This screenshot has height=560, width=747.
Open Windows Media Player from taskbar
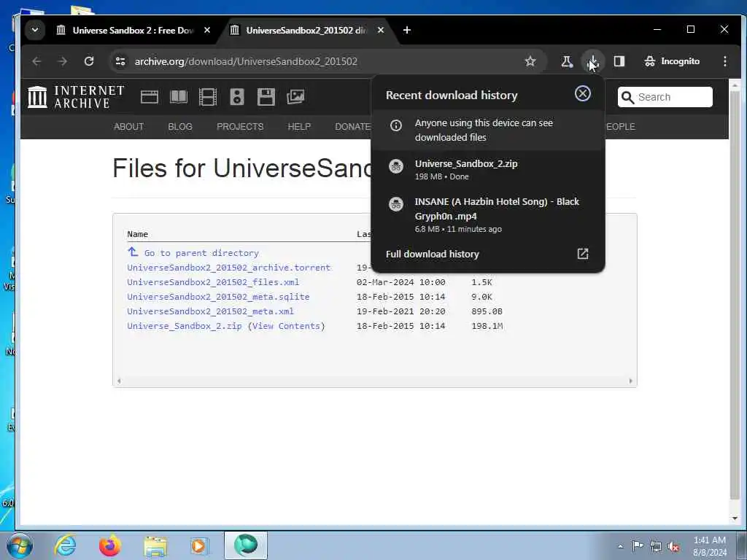(198, 545)
